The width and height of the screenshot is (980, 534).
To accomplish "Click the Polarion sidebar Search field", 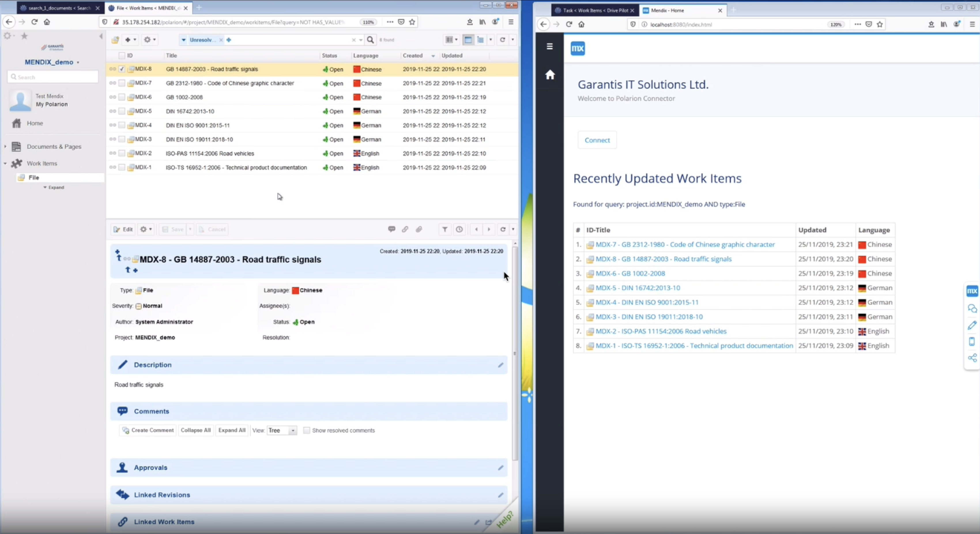I will pos(53,77).
